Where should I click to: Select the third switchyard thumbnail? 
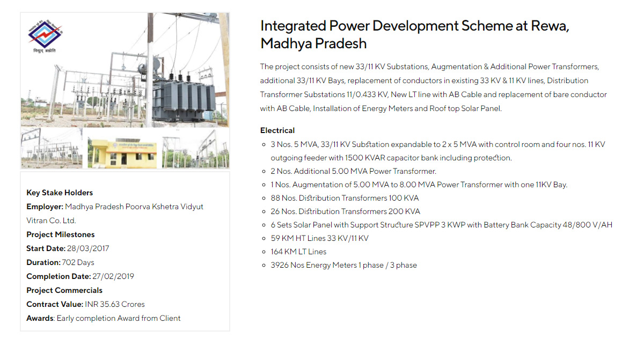pos(195,149)
